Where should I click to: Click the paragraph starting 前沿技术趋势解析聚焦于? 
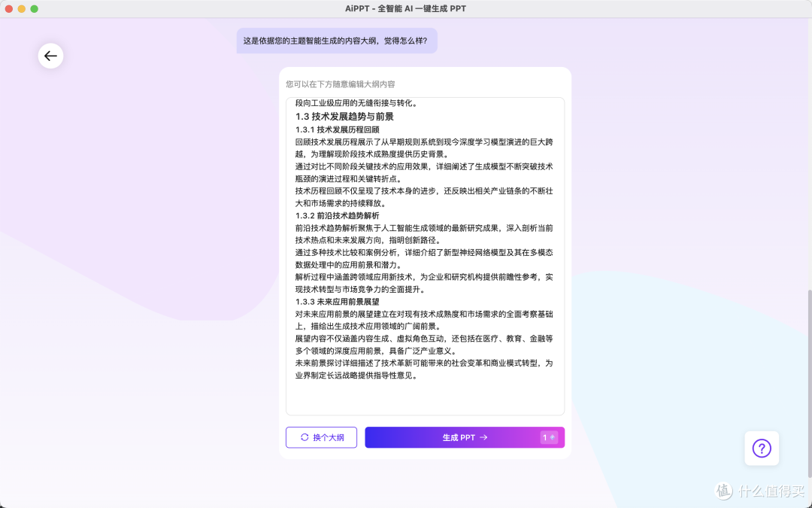coord(424,234)
